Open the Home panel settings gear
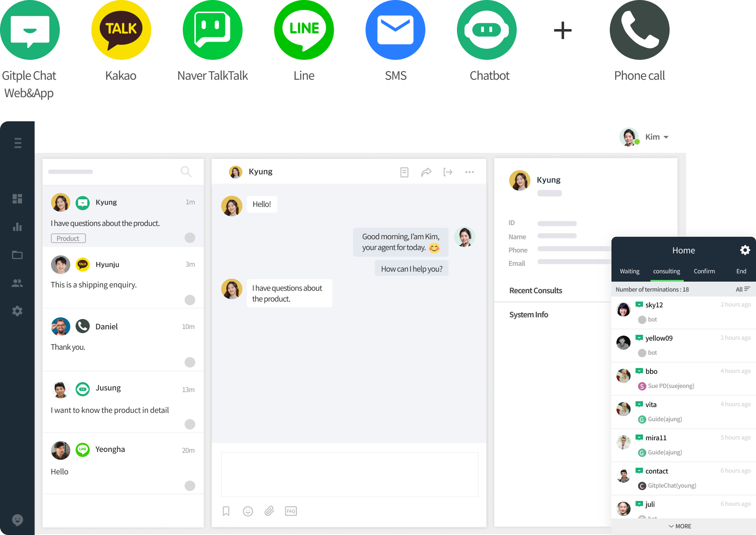 [x=745, y=250]
